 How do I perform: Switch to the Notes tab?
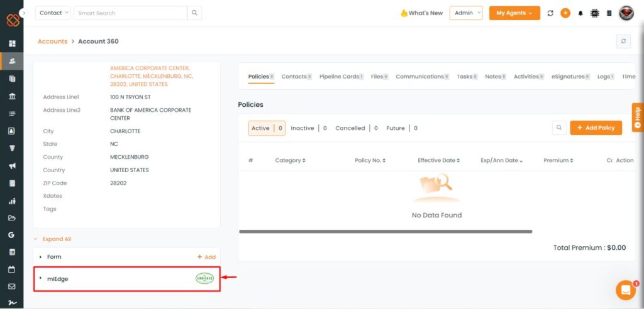tap(496, 77)
